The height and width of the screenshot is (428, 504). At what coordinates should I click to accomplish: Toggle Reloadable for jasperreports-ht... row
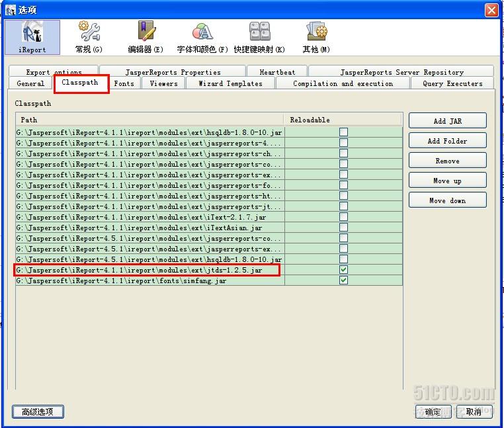pyautogui.click(x=344, y=196)
